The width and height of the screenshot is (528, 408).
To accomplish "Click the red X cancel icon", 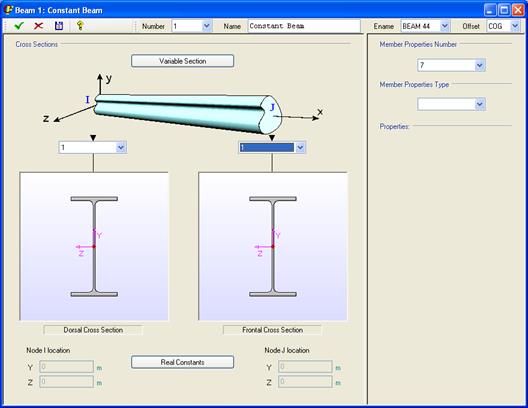I will coord(39,26).
